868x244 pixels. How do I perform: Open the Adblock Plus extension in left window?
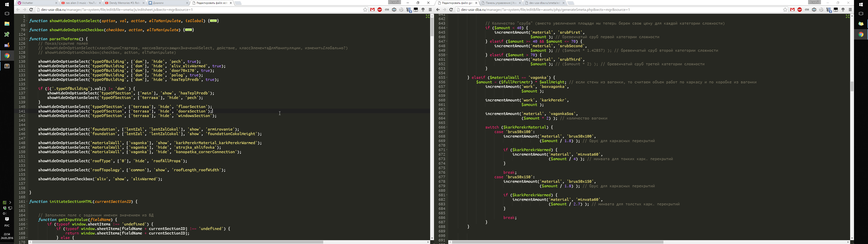point(380,10)
